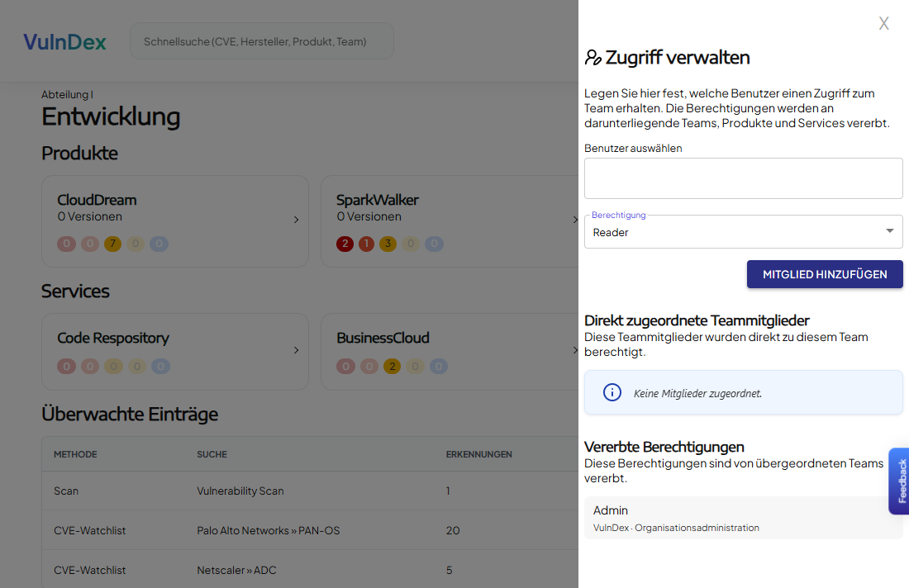The image size is (909, 588).
Task: Focus the Benutzer auswählen input field
Action: pos(743,178)
